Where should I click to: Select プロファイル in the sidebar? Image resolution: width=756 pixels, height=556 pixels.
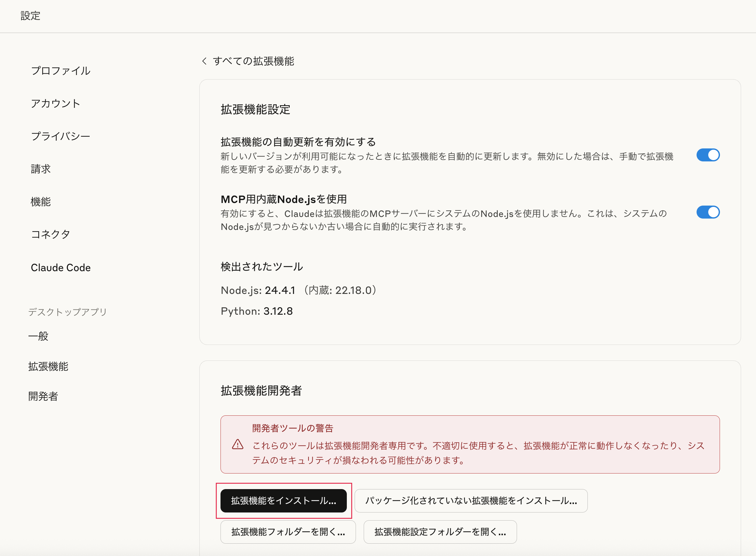(60, 71)
